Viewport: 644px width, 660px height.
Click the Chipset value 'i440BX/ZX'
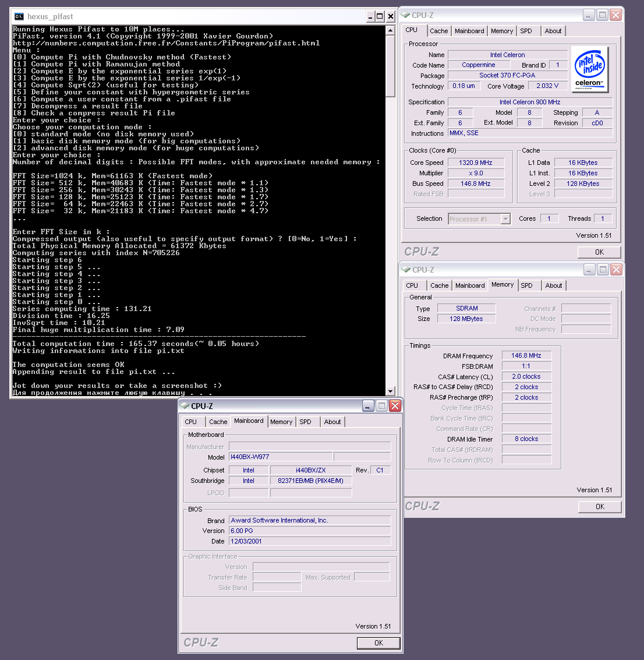click(x=311, y=470)
